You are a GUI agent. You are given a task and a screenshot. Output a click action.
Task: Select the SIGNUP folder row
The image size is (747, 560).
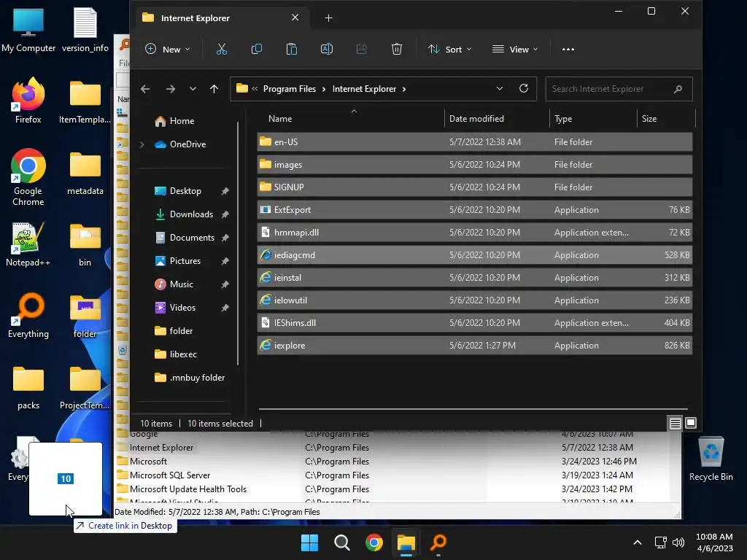474,187
